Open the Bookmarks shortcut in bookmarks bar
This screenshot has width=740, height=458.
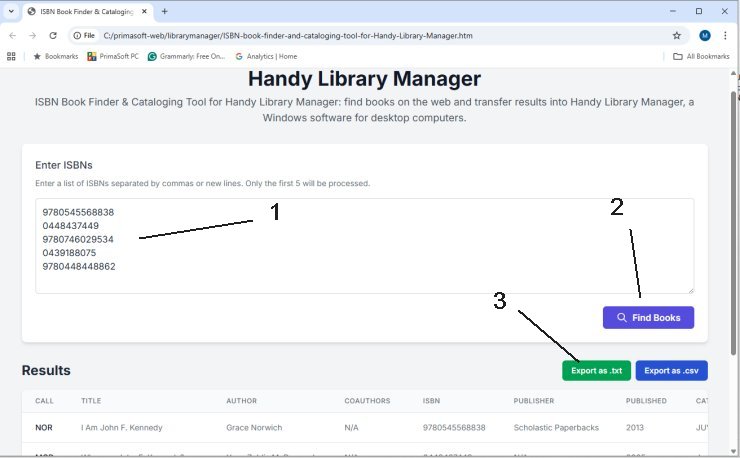click(x=55, y=56)
